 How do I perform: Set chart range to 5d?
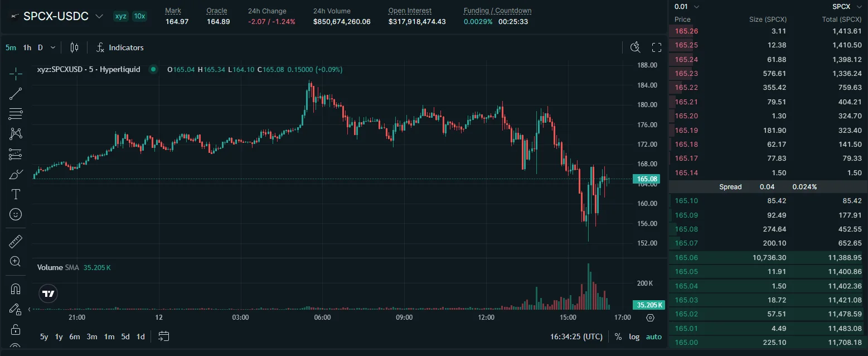coord(125,336)
